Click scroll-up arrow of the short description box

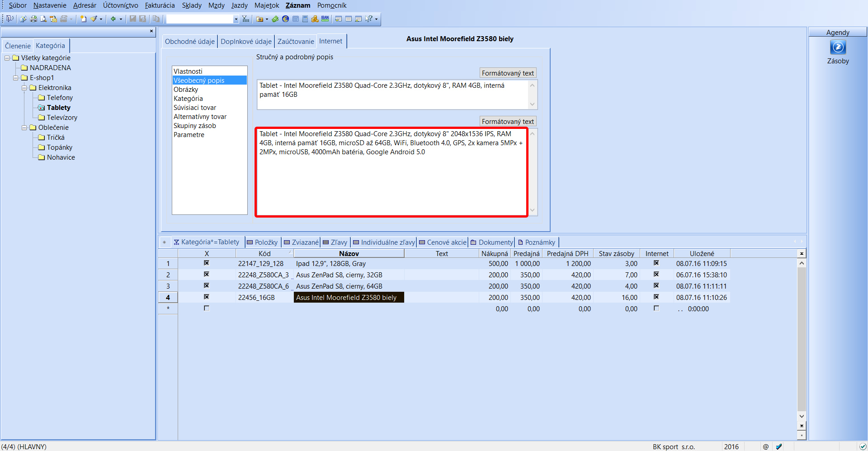pyautogui.click(x=533, y=85)
